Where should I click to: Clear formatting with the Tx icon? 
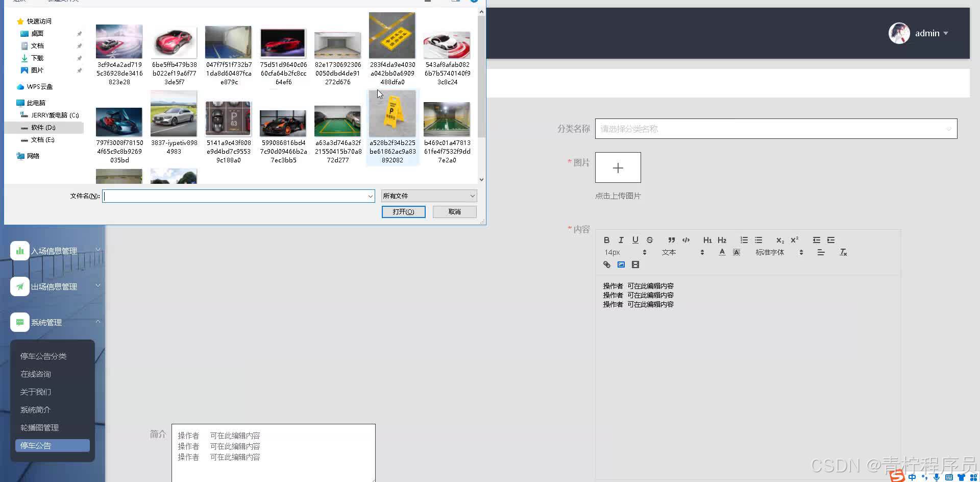(x=843, y=252)
